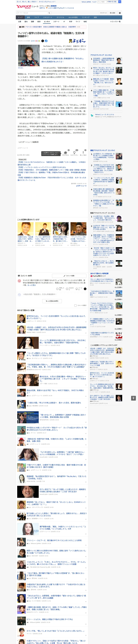The height and width of the screenshot is (644, 138).
Task: Click もっと見る(49件) button
Action: point(52,301)
